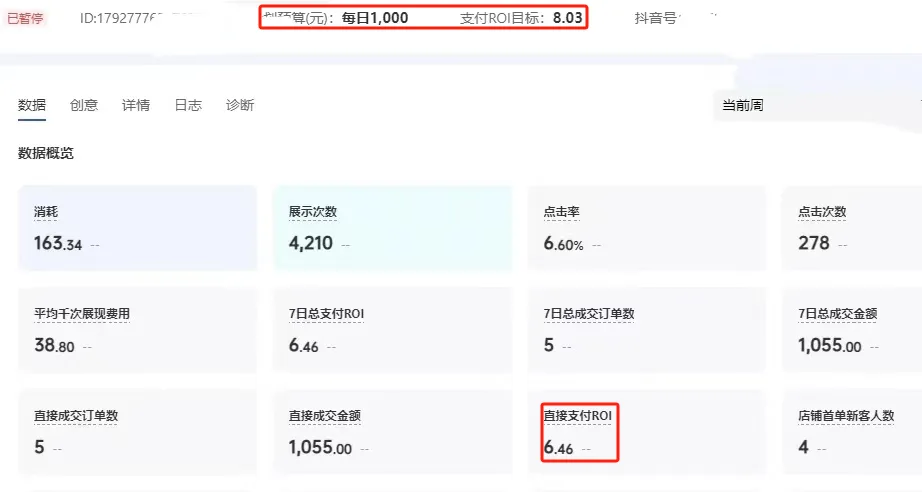Screen dimensions: 922x492
Task: Click the daily budget 每日1,000 value
Action: point(374,18)
